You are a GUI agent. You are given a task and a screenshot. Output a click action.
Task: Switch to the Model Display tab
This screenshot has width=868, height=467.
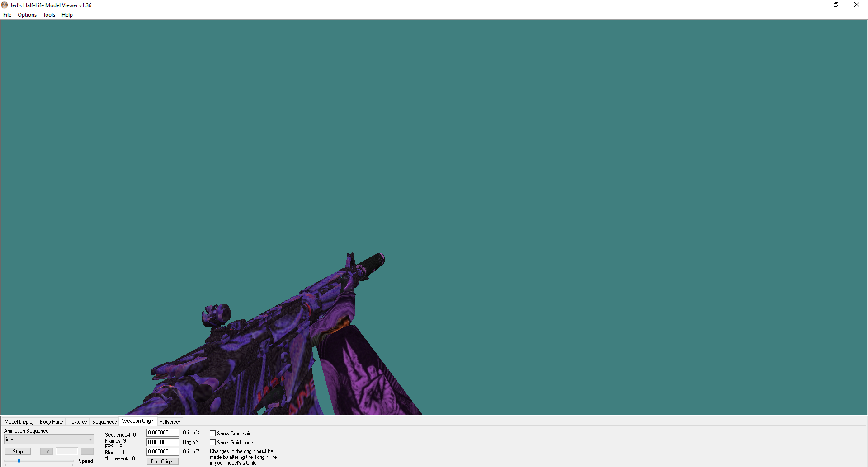(19, 422)
